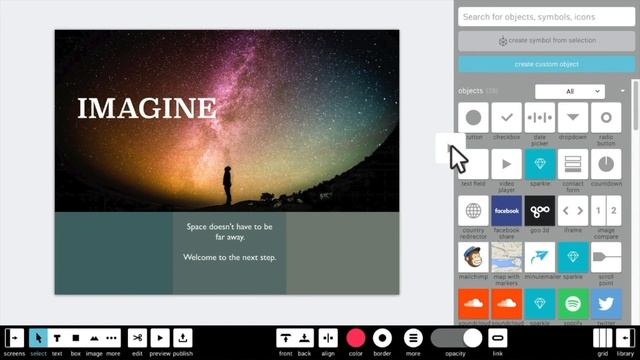Add the button object

pyautogui.click(x=473, y=118)
